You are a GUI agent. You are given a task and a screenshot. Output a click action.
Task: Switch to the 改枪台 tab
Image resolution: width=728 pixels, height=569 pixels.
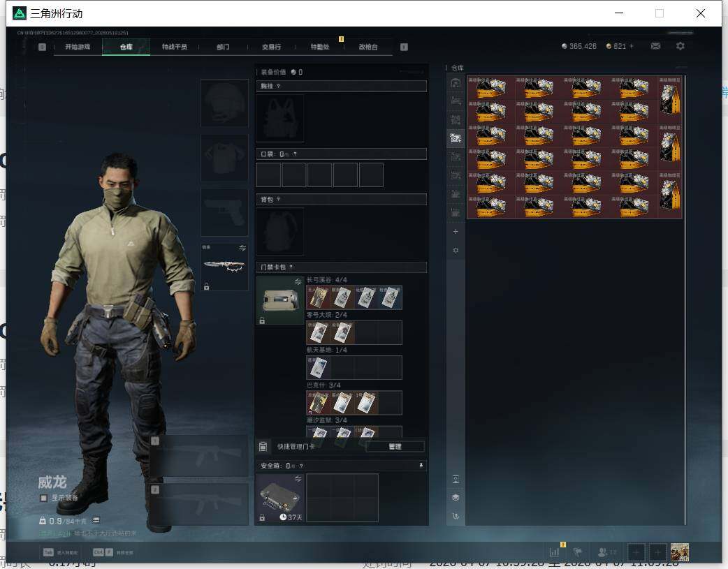(368, 47)
